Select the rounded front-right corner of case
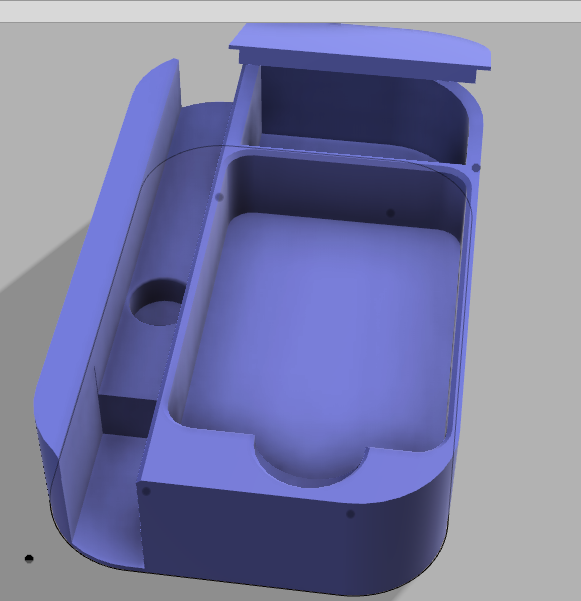 point(425,537)
